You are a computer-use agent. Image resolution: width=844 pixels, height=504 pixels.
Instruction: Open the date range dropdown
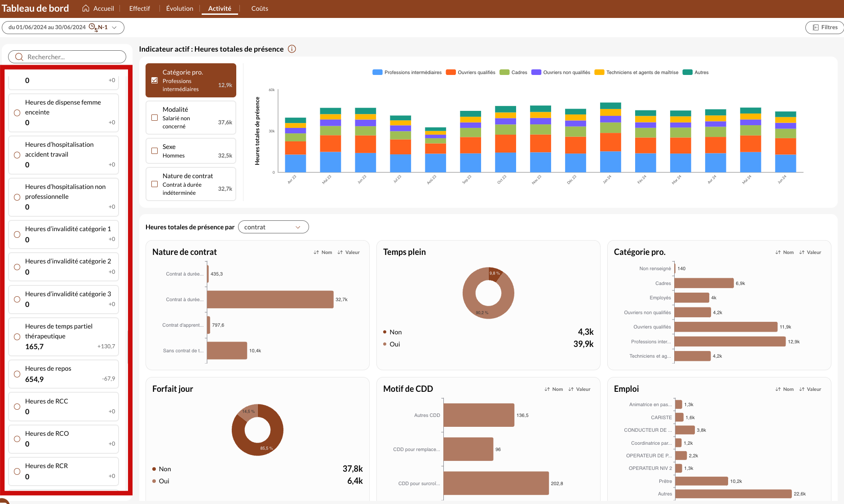(63, 27)
